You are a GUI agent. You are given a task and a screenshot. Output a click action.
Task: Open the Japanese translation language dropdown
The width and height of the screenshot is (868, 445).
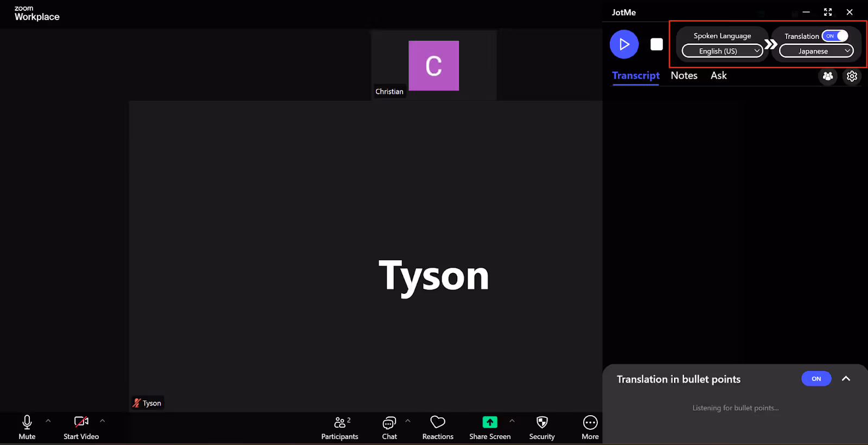pyautogui.click(x=816, y=51)
